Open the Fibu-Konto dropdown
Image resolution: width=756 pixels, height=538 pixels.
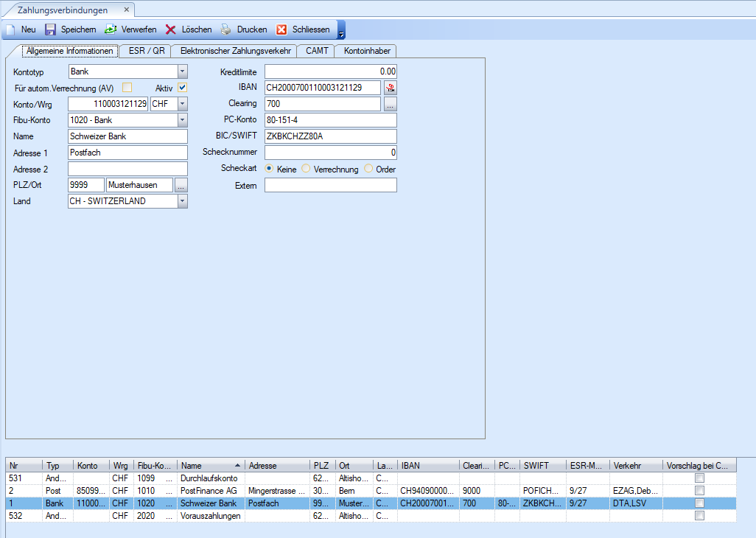183,120
